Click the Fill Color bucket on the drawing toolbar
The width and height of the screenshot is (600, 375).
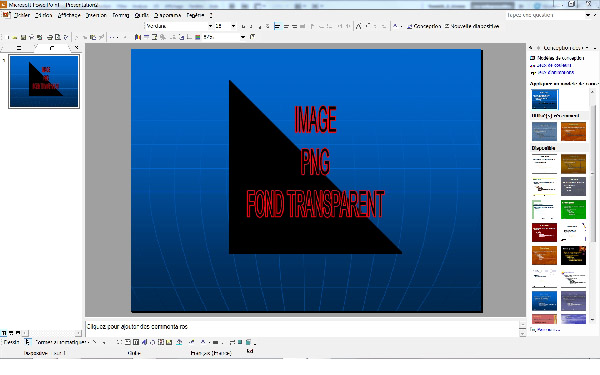click(179, 342)
